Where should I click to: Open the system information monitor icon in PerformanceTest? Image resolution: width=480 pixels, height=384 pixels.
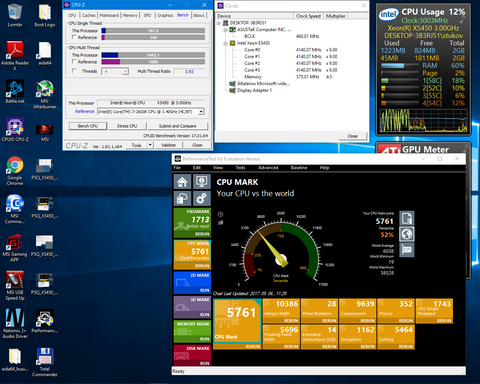(x=202, y=182)
